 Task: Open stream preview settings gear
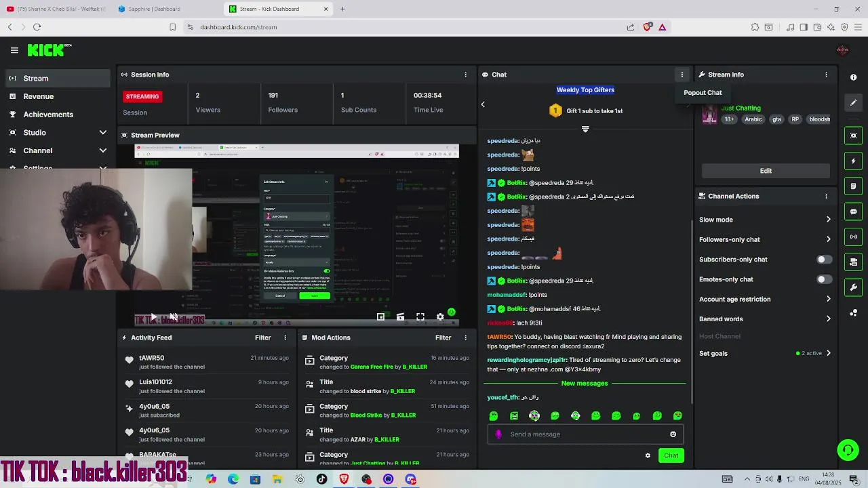[x=440, y=317]
